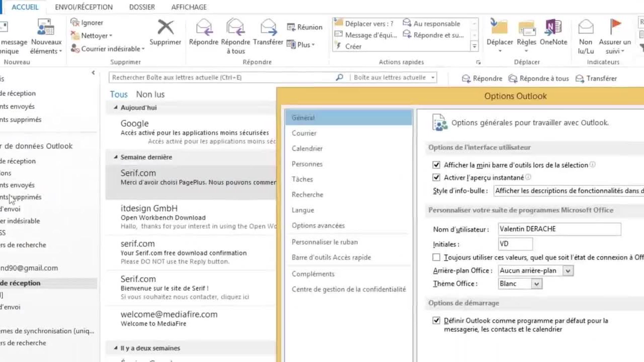This screenshot has width=644, height=362.
Task: Click the Ignorer icon
Action: click(74, 22)
